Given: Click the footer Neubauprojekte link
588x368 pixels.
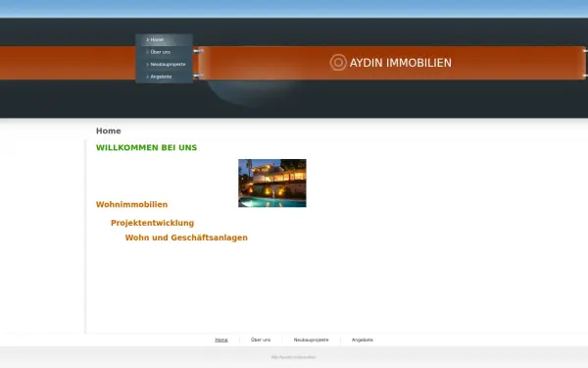Looking at the screenshot, I should coord(312,340).
